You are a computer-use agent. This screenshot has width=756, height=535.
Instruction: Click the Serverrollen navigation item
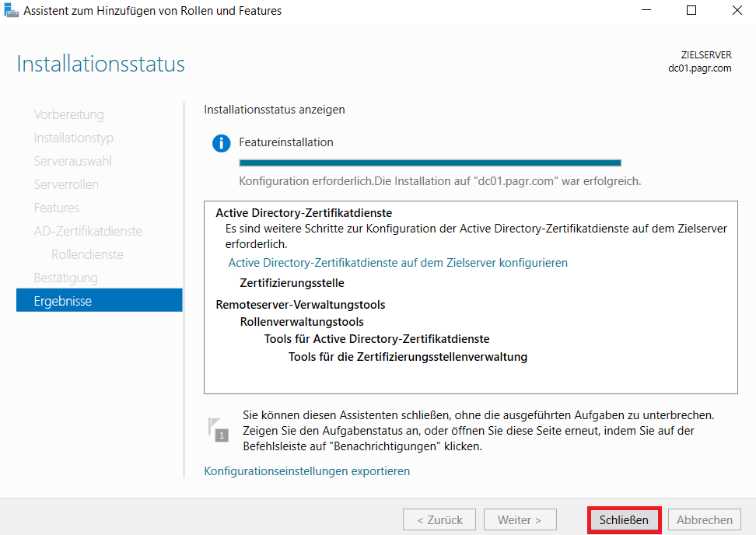[x=66, y=184]
